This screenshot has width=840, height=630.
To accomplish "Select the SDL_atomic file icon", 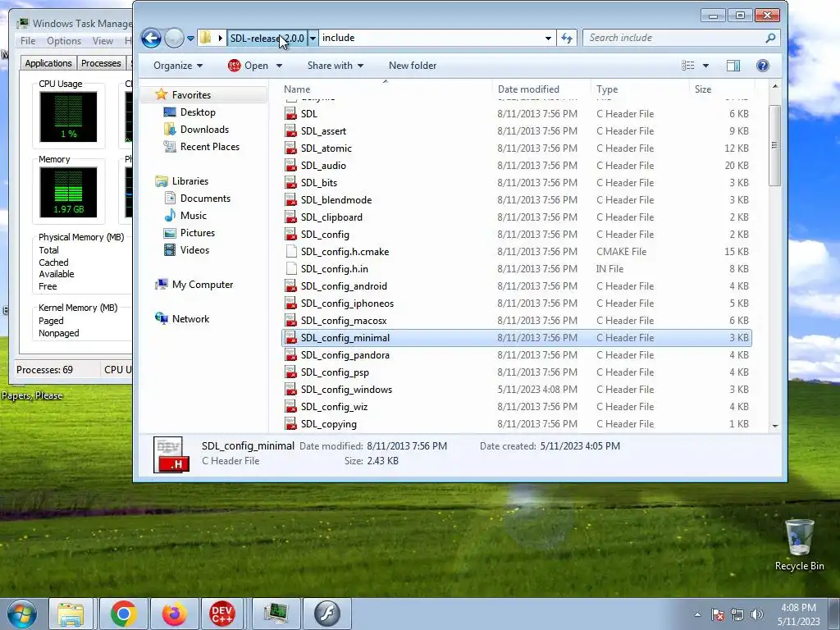I will pyautogui.click(x=291, y=148).
